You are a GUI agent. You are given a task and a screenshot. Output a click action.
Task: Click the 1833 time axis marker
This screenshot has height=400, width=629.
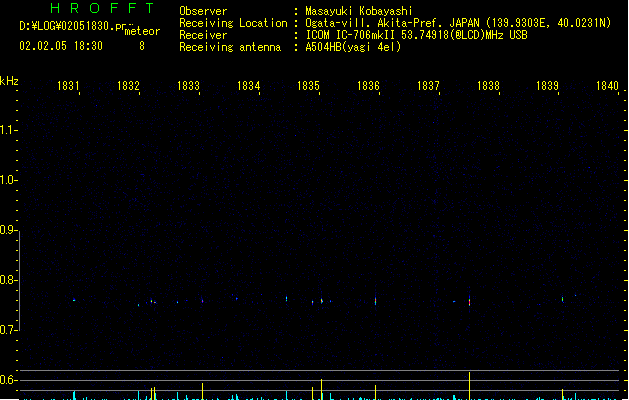click(x=188, y=85)
